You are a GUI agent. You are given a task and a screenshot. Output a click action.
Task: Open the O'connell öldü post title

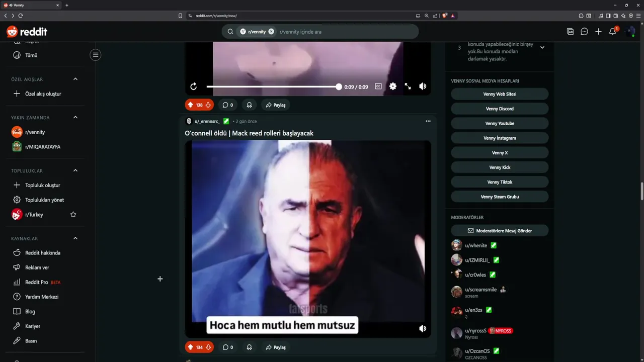(x=249, y=133)
